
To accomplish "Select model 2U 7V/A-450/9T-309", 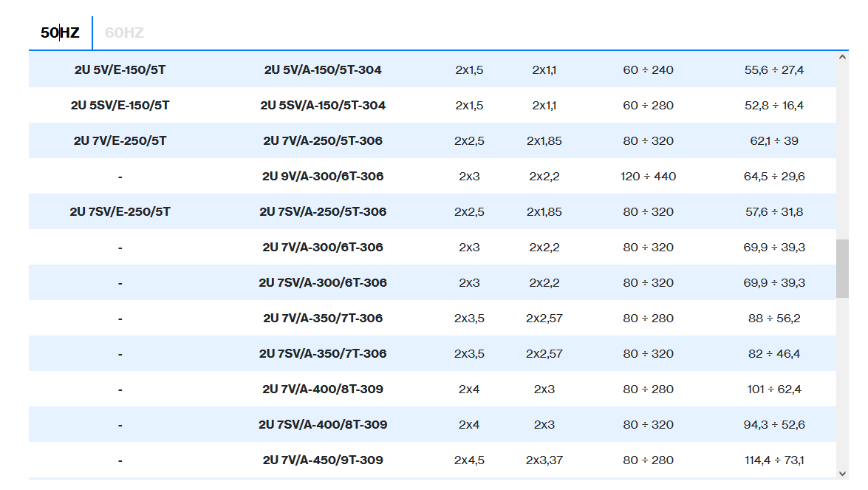I will 323,460.
